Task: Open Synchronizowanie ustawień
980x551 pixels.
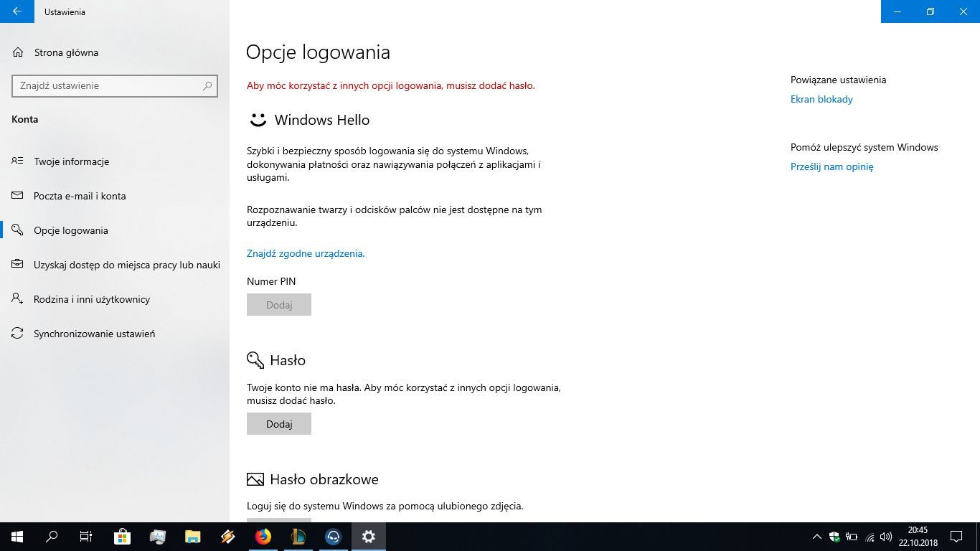Action: (x=115, y=334)
